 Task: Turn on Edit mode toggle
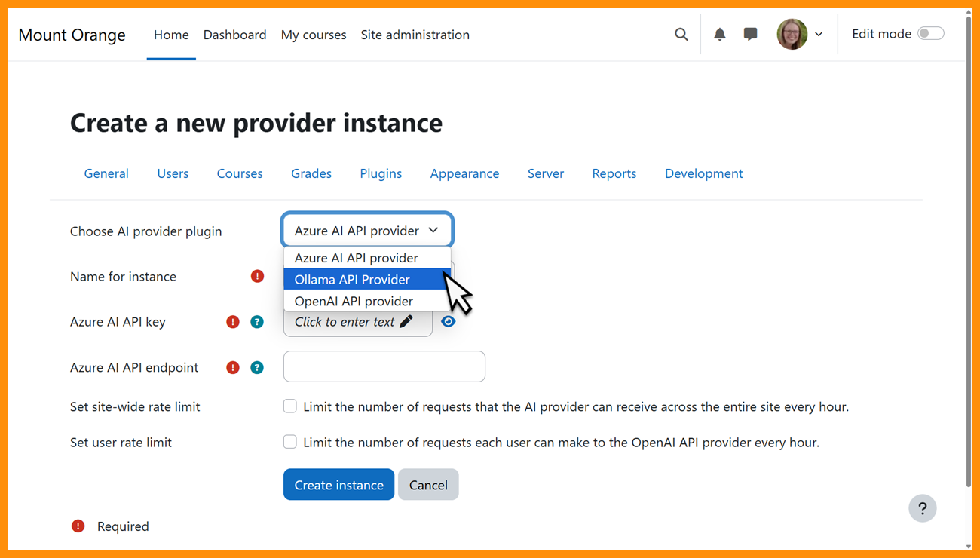931,33
